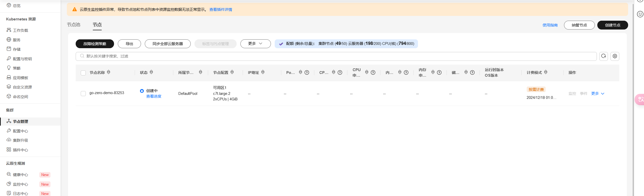This screenshot has height=196, width=644.
Task: Click the 策略 lightbulb icon
Action: [9, 68]
